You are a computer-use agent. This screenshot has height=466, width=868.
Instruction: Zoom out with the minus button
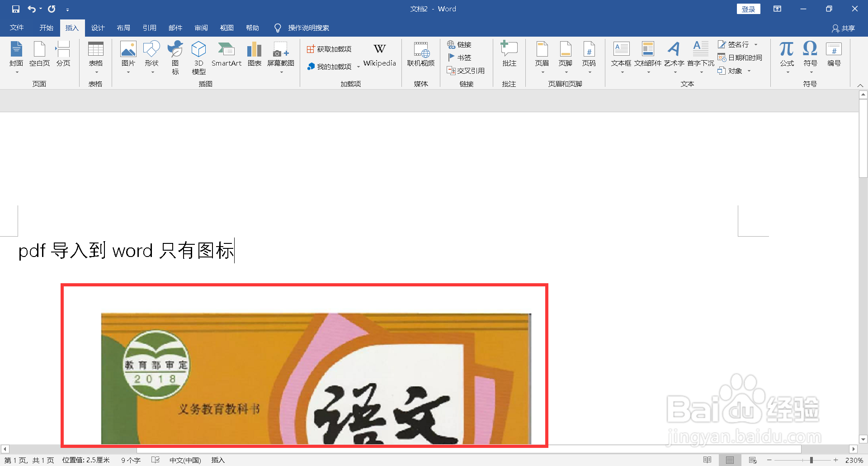[769, 460]
